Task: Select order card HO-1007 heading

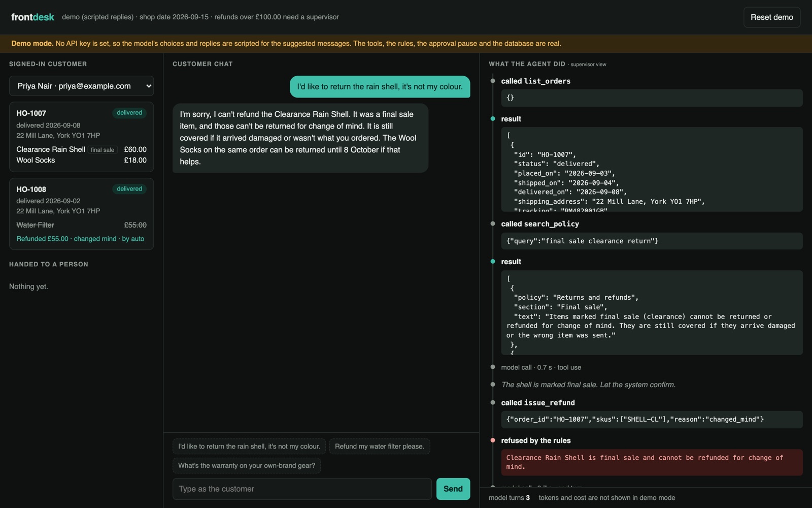Action: point(31,113)
